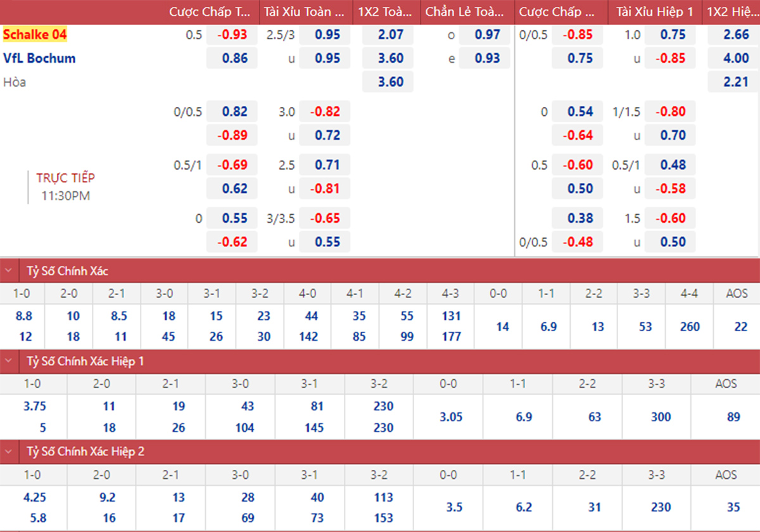Open the Schalke 04 team name
The width and height of the screenshot is (760, 532).
click(x=35, y=35)
